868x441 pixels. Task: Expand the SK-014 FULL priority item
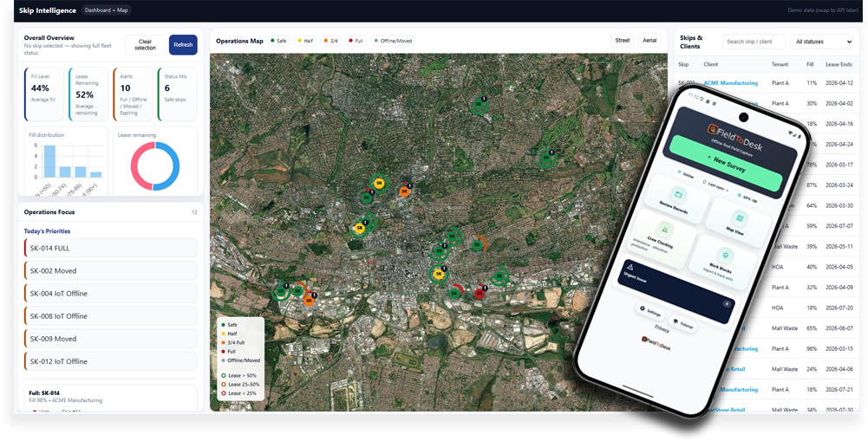[110, 248]
